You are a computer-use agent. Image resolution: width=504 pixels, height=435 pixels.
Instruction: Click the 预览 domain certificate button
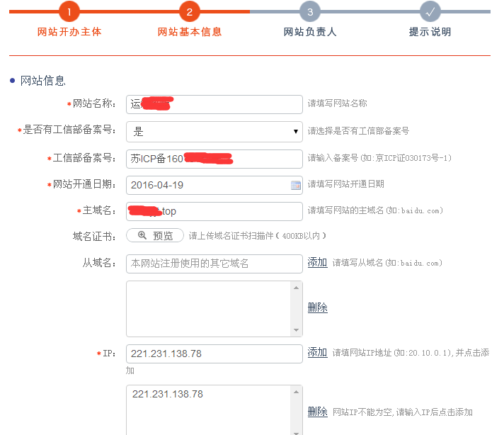(x=155, y=236)
